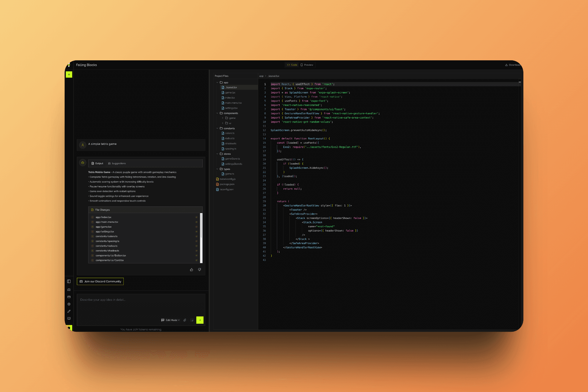Click the gamepad icon in the left sidebar
588x392 pixels.
click(69, 289)
